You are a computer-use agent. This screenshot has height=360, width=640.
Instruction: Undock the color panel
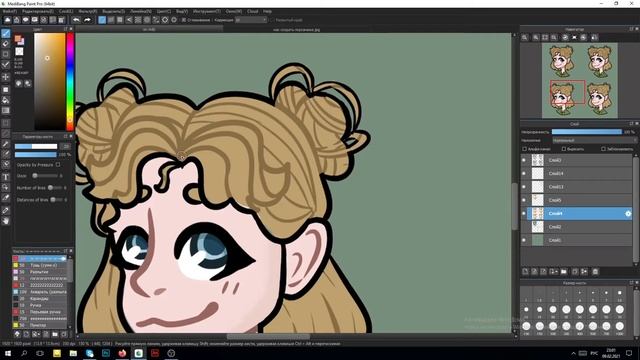click(x=65, y=29)
